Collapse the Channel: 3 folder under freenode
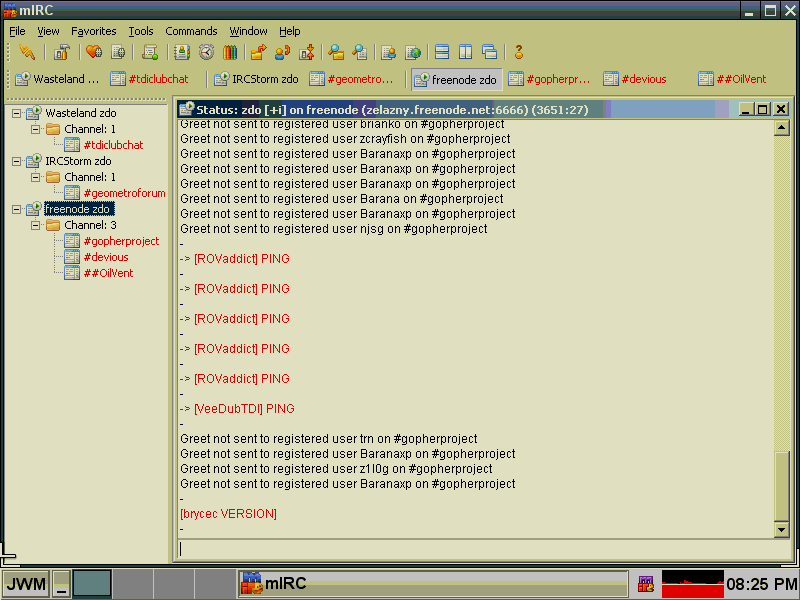This screenshot has width=800, height=600. click(x=35, y=225)
